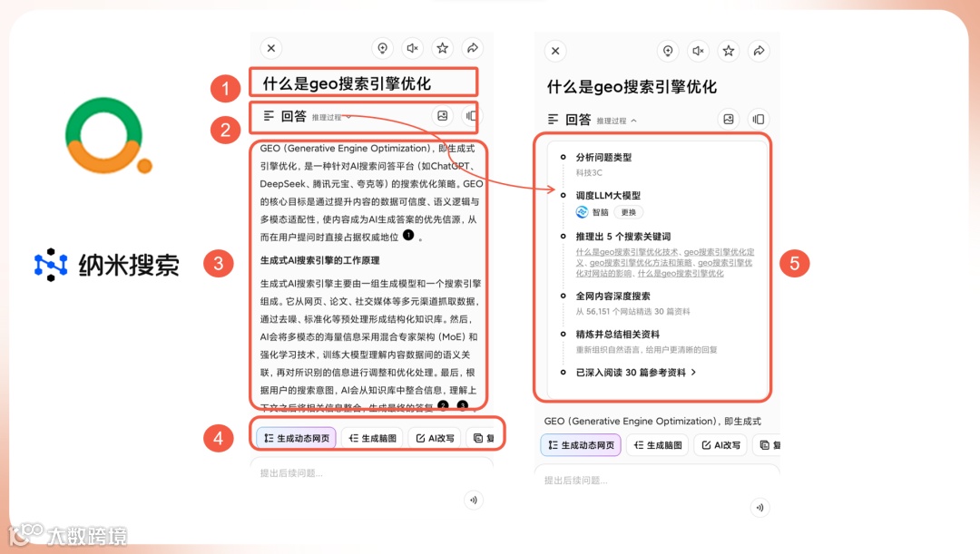Expand 已深入阅读 30 篇参考资料 chevron
The height and width of the screenshot is (554, 980).
694,373
